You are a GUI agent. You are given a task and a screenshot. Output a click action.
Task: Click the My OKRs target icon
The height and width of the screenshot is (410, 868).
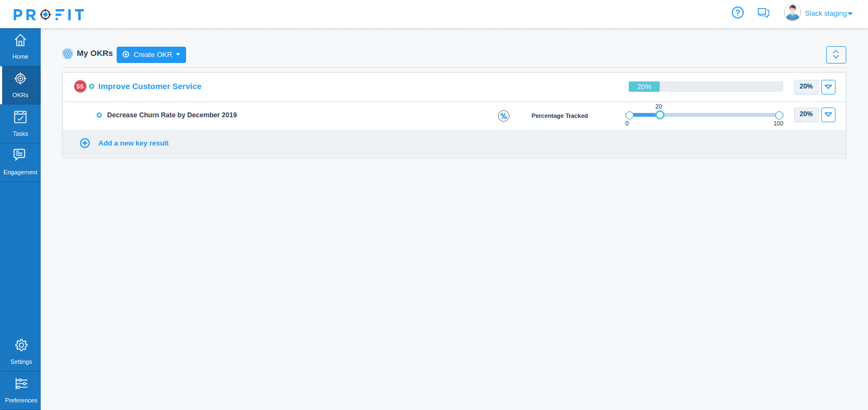pyautogui.click(x=68, y=54)
